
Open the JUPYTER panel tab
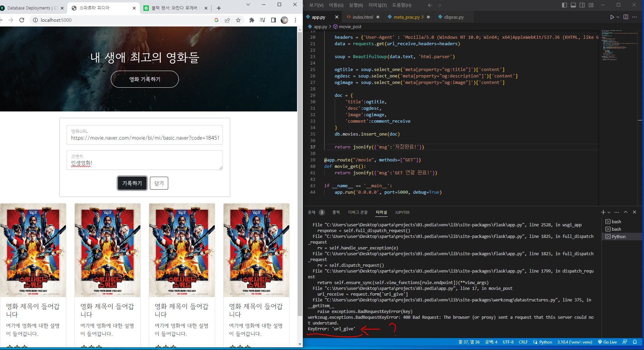point(402,212)
